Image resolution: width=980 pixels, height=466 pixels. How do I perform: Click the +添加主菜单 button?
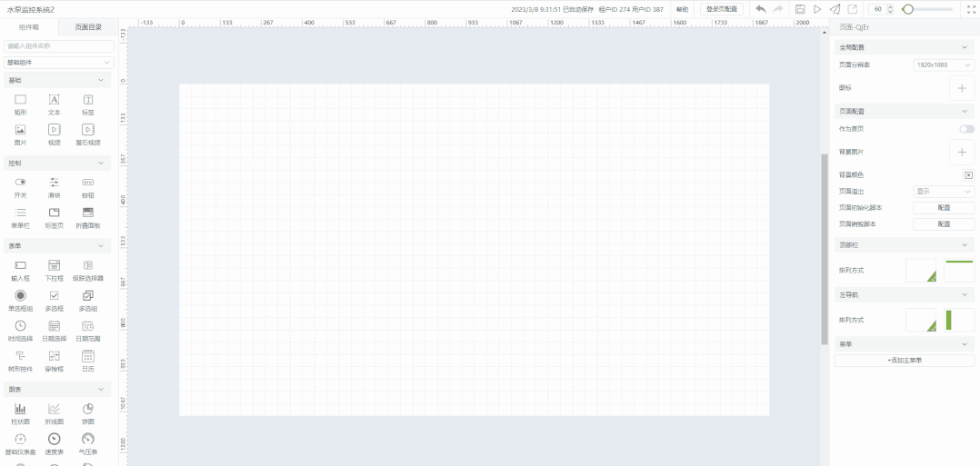[905, 361]
